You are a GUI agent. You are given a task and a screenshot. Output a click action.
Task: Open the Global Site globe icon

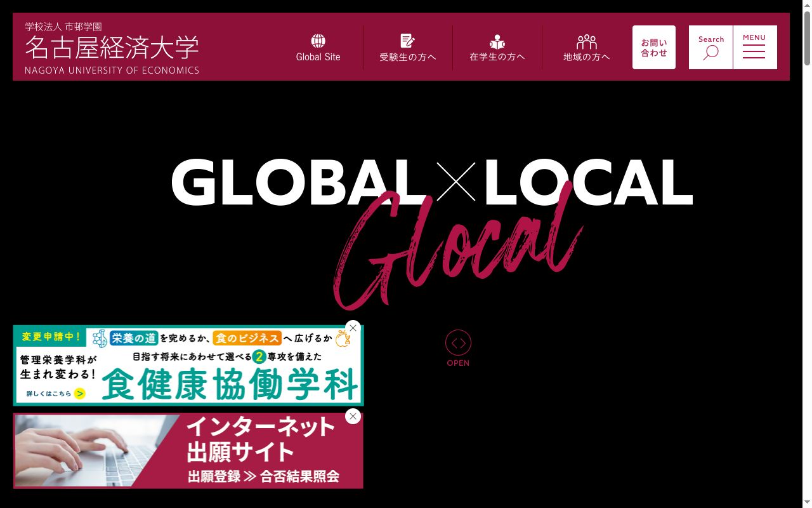pyautogui.click(x=318, y=41)
